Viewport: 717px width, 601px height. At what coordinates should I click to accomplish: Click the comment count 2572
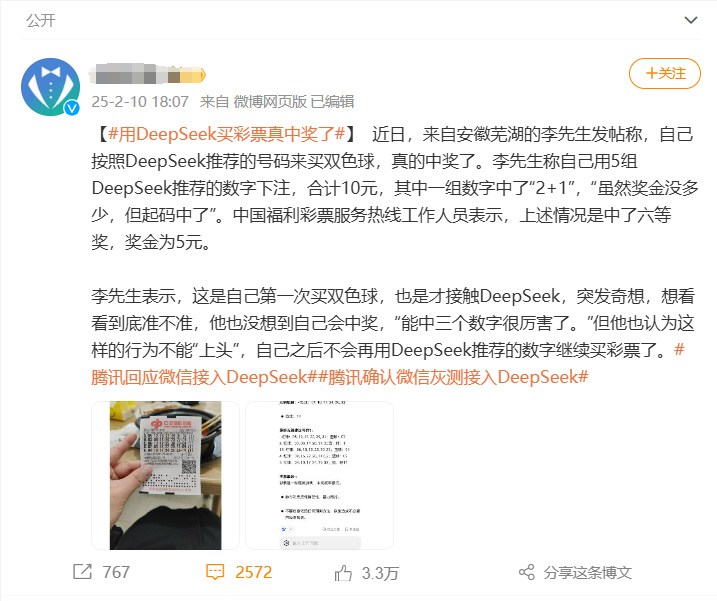click(x=254, y=572)
